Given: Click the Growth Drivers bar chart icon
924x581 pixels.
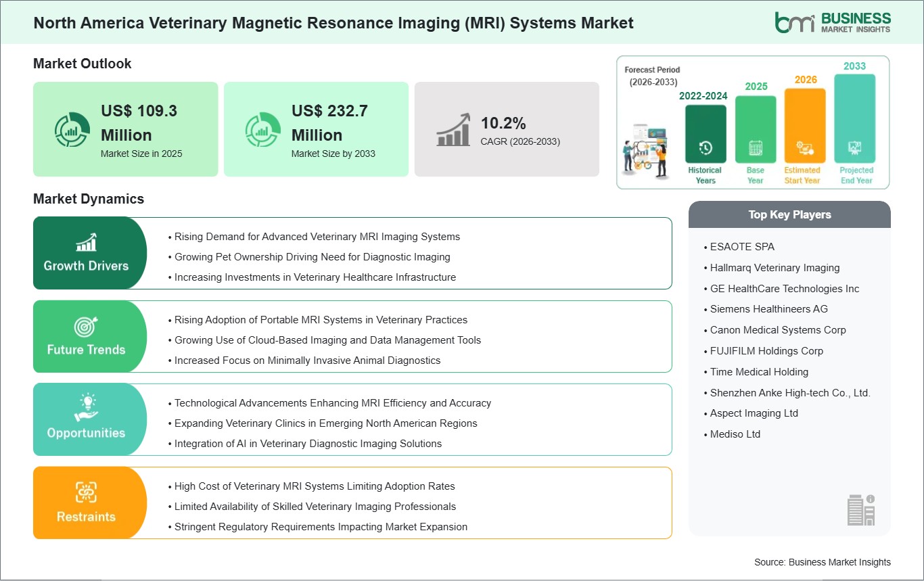Looking at the screenshot, I should [x=86, y=242].
